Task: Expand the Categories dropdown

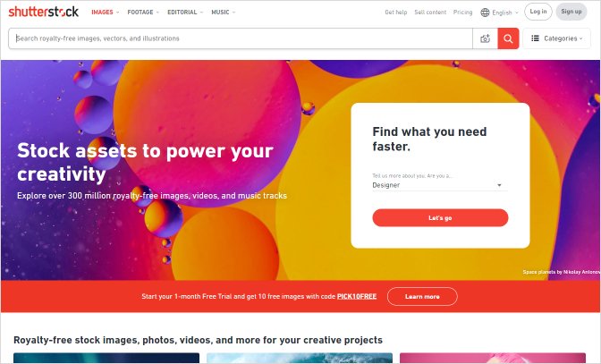Action: coord(556,38)
